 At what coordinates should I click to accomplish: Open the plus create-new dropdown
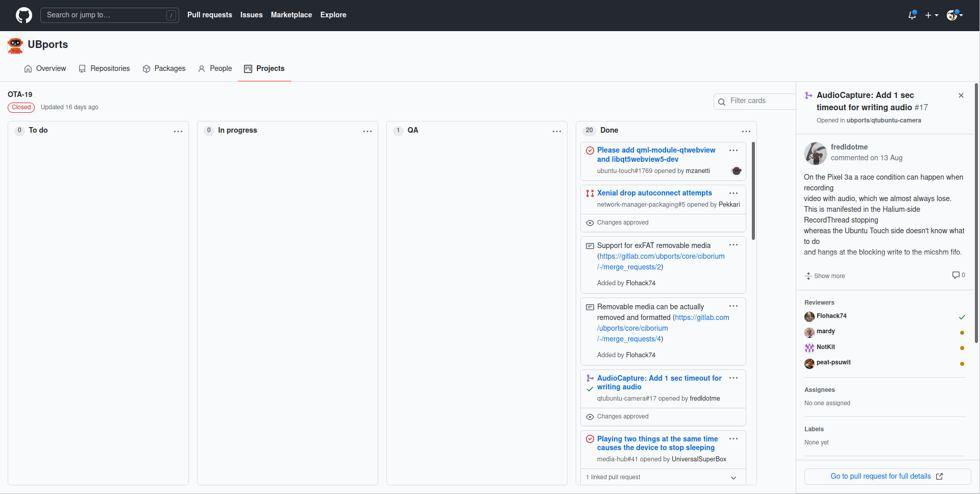[x=932, y=15]
